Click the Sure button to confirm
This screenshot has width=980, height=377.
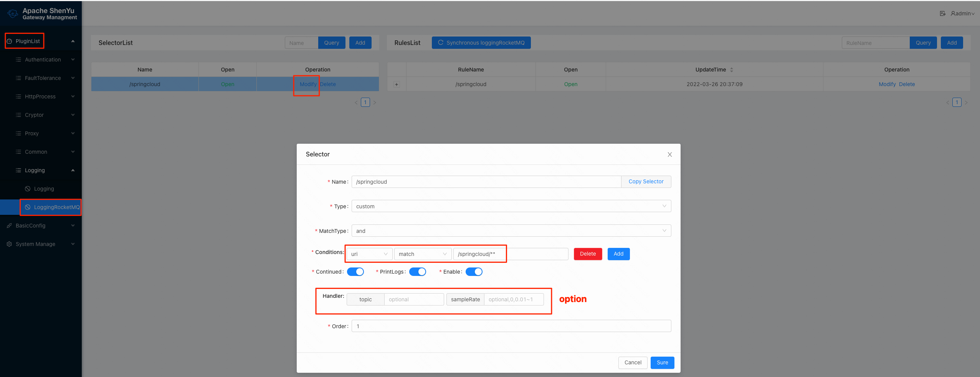click(x=662, y=362)
